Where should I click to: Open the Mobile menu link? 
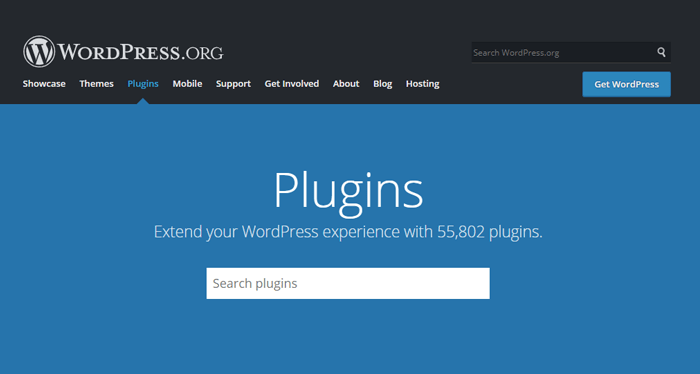coord(188,84)
